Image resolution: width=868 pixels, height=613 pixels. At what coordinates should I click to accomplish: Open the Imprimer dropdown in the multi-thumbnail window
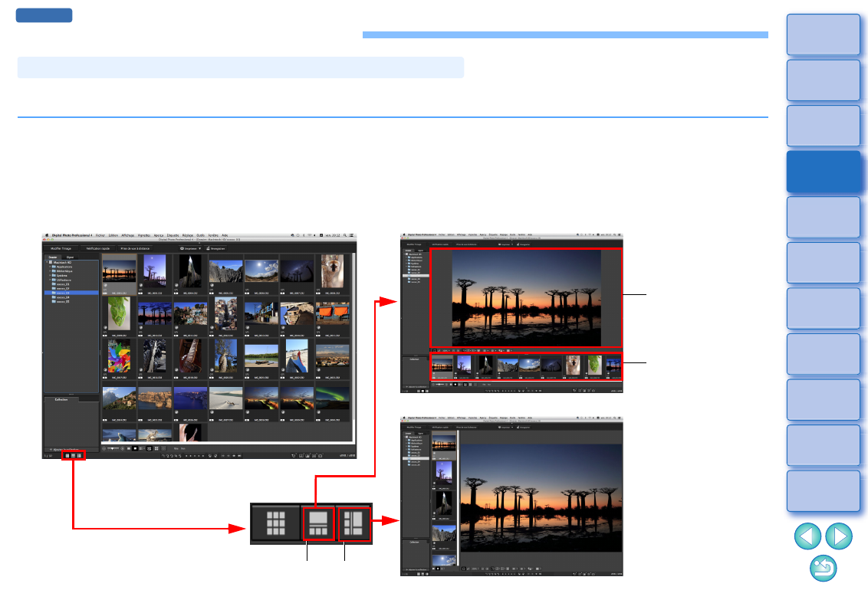click(190, 248)
